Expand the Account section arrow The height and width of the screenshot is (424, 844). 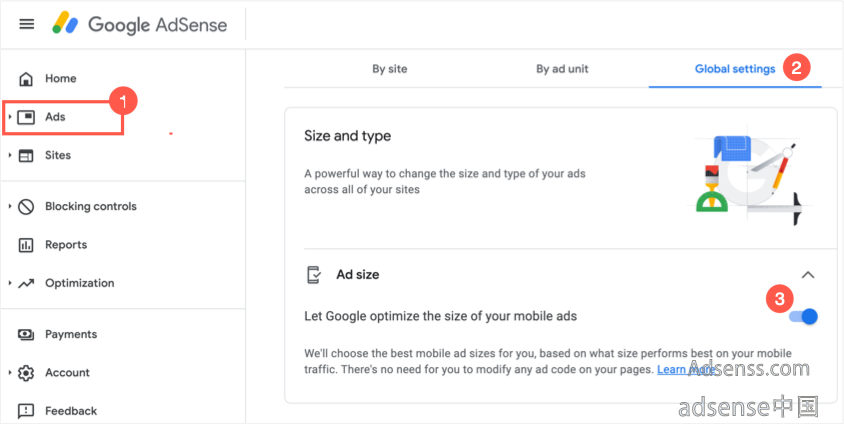(10, 373)
